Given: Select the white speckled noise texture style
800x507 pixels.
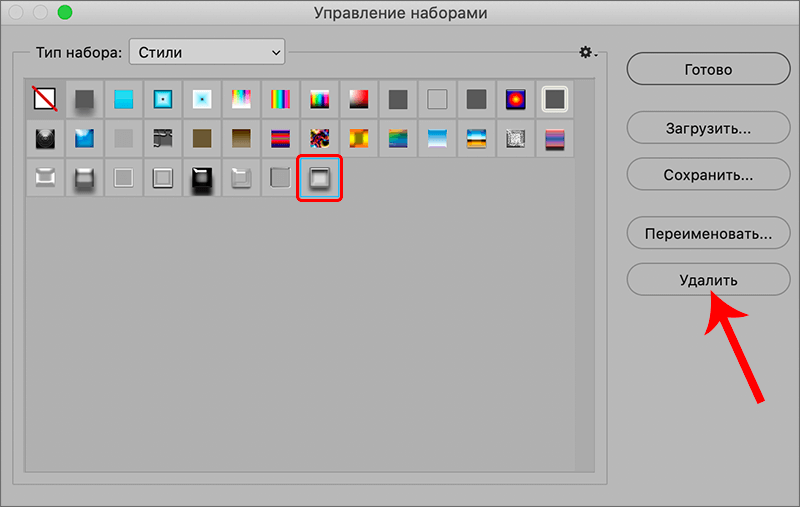Looking at the screenshot, I should point(515,138).
